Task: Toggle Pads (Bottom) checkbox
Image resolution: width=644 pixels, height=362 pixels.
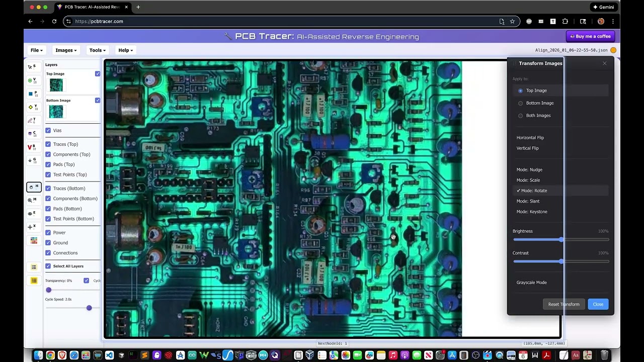Action: coord(48,209)
